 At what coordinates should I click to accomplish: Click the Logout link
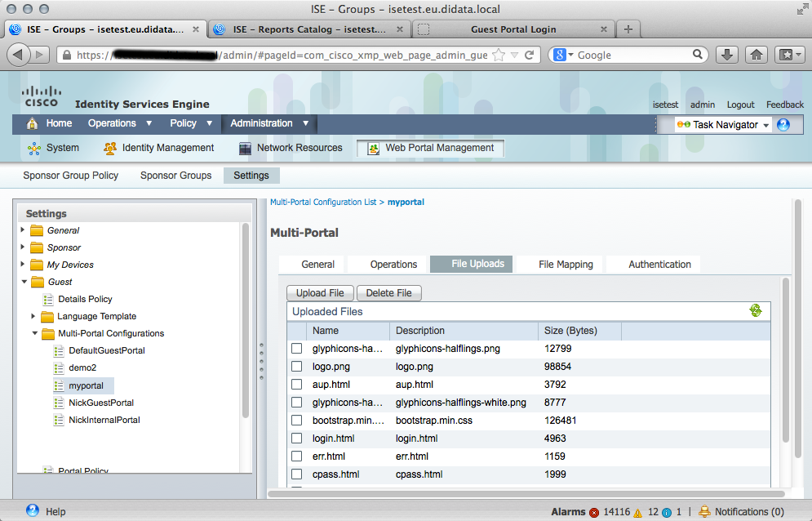point(740,105)
